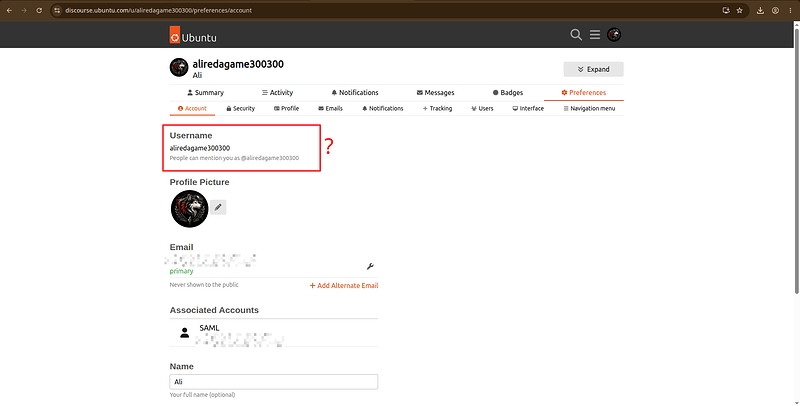Click the page vertical scrollbar
This screenshot has width=800, height=406.
(x=796, y=158)
